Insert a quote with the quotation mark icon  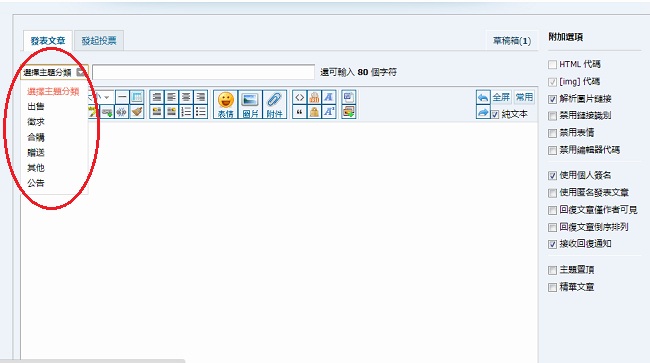point(299,111)
